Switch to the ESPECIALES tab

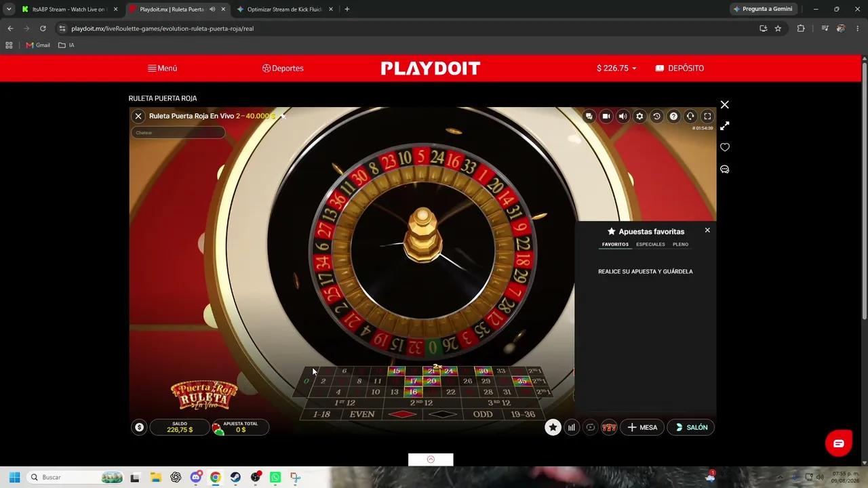(x=650, y=245)
